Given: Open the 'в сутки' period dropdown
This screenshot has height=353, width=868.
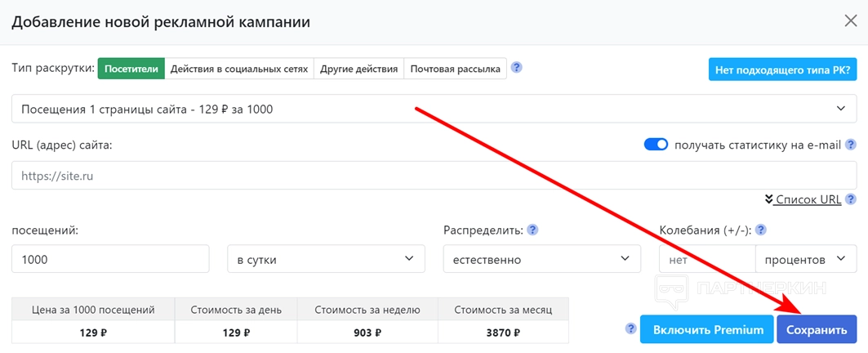Looking at the screenshot, I should 326,260.
